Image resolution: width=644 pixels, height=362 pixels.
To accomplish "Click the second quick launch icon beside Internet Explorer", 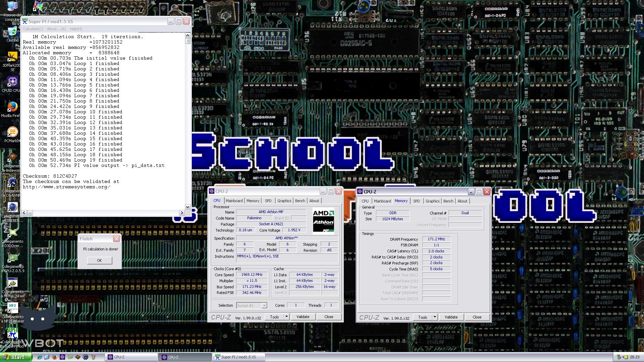I will 47,357.
